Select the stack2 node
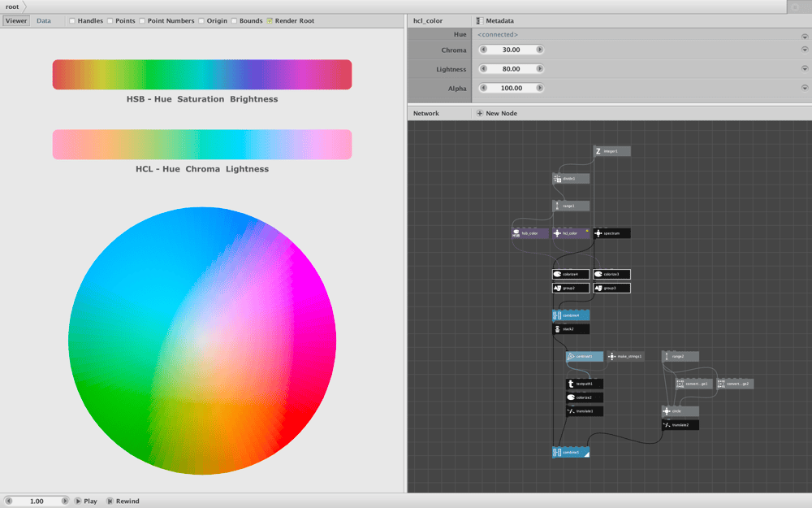Image resolution: width=812 pixels, height=508 pixels. 571,329
